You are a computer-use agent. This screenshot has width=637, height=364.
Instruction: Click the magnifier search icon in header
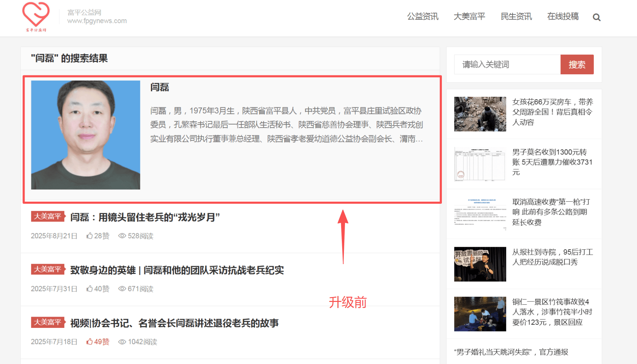596,17
